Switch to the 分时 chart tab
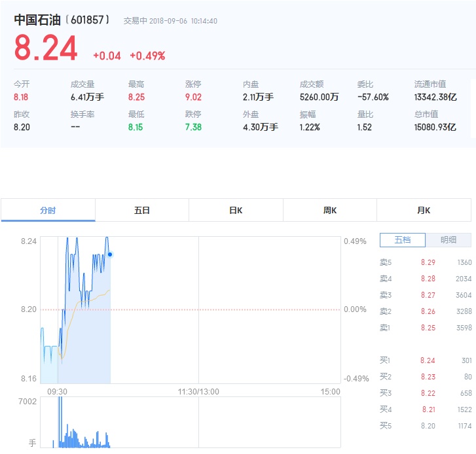This screenshot has width=476, height=454. point(48,210)
